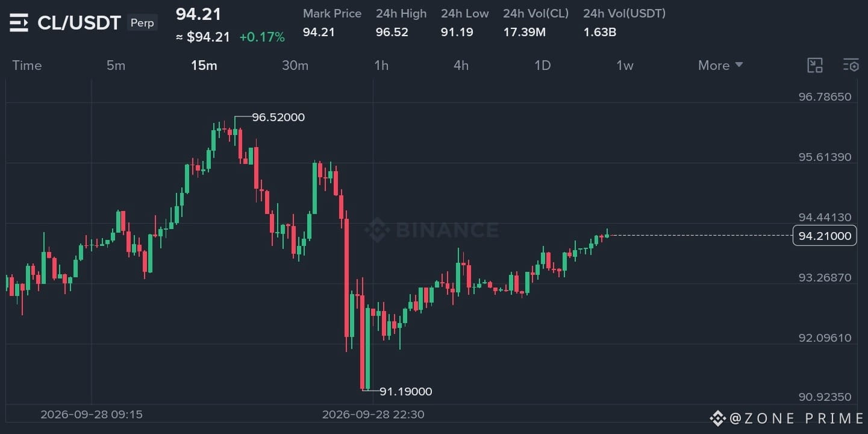Switch to the 5m interval

click(x=116, y=66)
